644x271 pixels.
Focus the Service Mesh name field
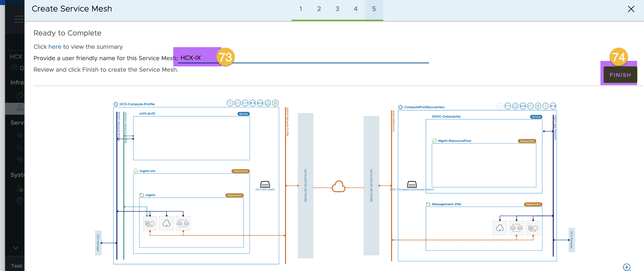click(303, 58)
